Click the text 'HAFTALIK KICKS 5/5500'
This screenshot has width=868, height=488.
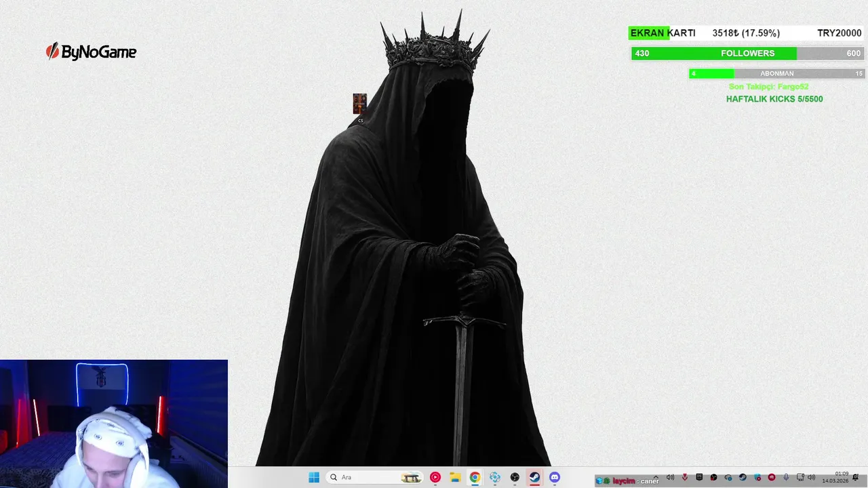[x=774, y=99]
